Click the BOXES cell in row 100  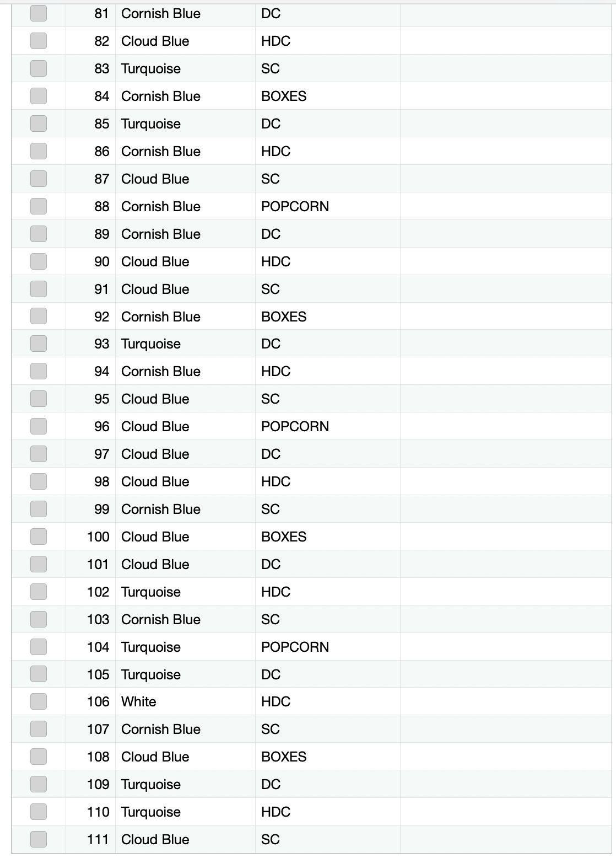click(328, 537)
